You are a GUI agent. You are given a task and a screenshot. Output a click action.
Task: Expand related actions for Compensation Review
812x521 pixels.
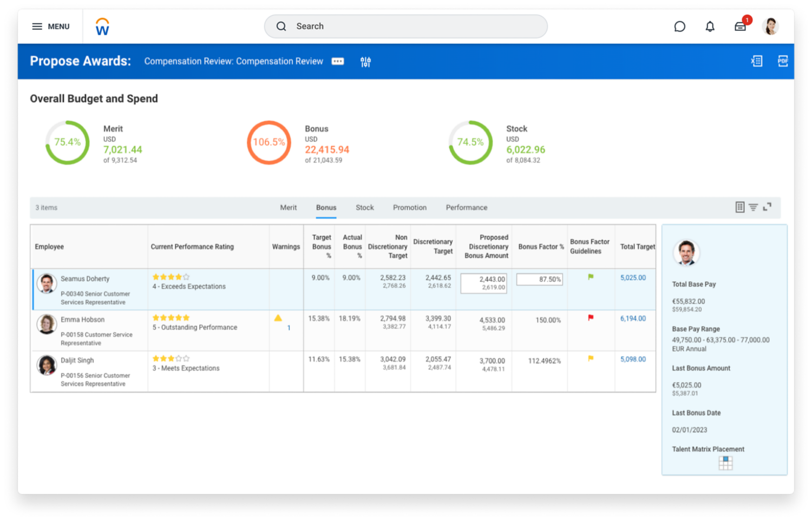click(338, 61)
